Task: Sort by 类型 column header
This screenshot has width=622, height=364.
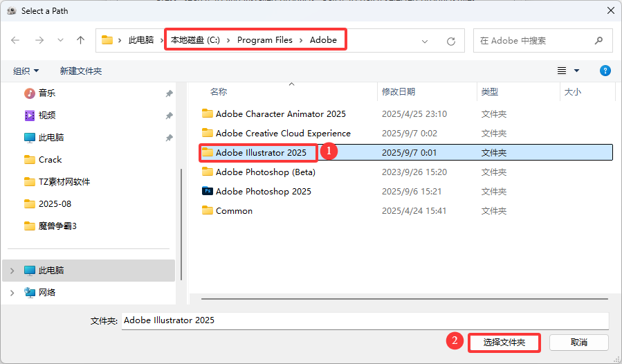Action: click(x=490, y=92)
